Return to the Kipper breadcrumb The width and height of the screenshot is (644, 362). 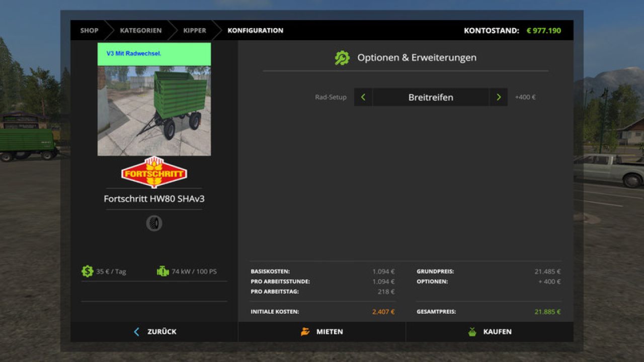point(194,31)
